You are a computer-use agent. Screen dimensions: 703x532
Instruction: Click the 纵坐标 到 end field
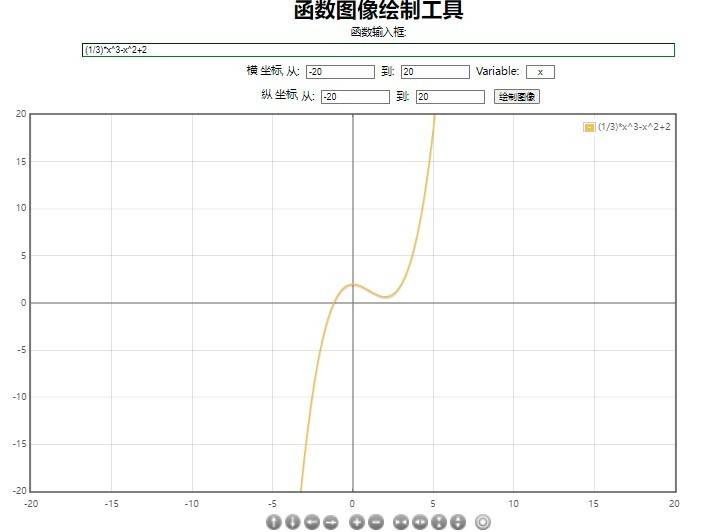(x=450, y=97)
